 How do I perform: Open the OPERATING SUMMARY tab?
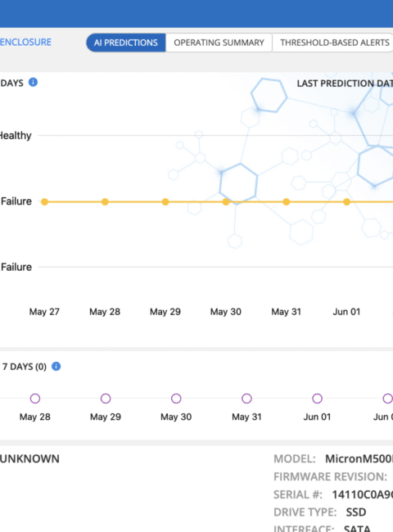point(219,43)
